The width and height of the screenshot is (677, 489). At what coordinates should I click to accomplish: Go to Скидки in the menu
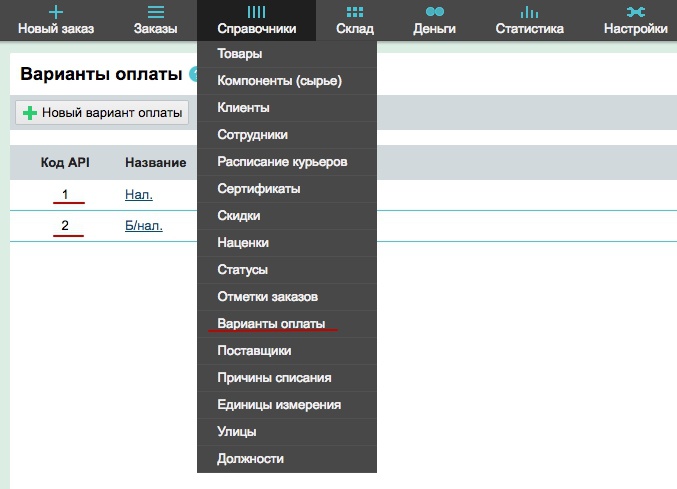coord(239,215)
